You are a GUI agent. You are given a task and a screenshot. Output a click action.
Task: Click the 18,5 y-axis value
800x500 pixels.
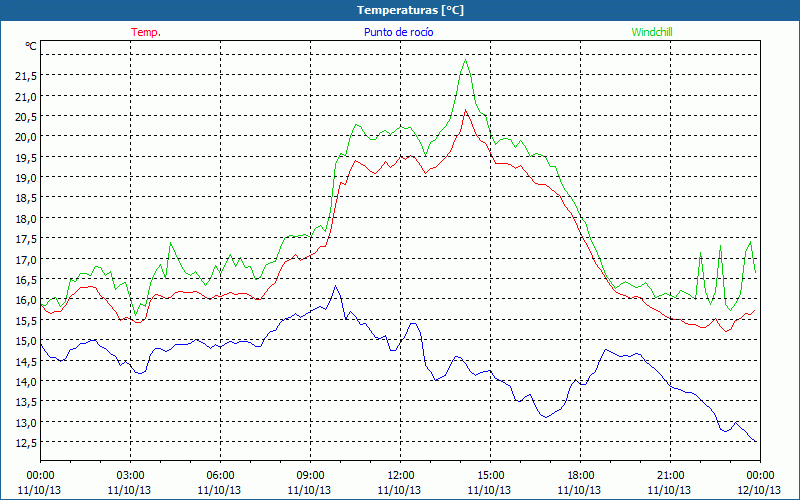[x=26, y=198]
